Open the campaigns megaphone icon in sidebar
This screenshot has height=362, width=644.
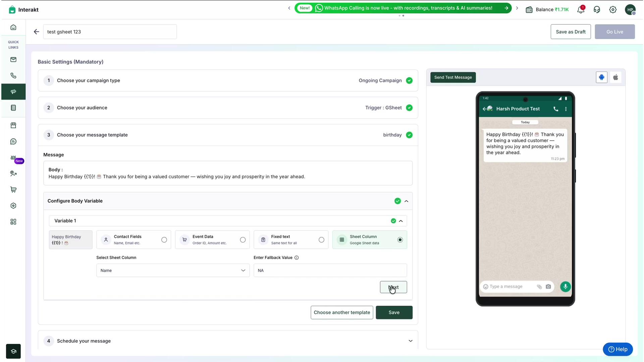tap(13, 92)
